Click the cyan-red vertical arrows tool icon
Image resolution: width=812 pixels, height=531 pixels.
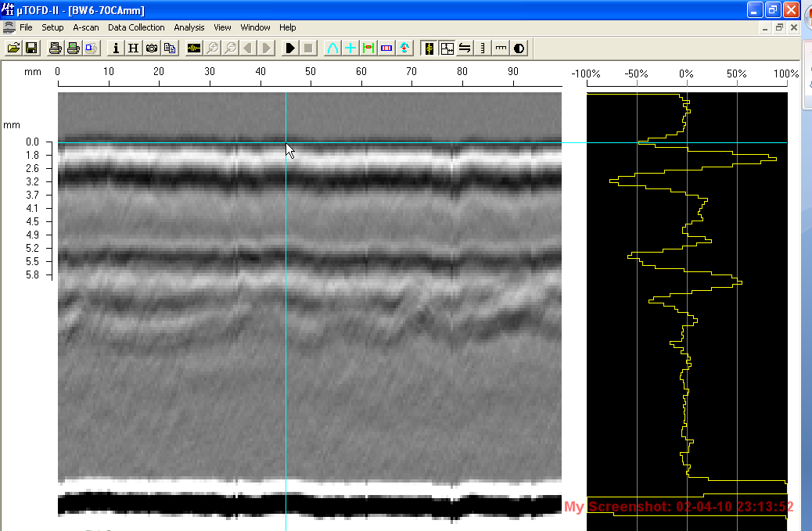[x=404, y=48]
